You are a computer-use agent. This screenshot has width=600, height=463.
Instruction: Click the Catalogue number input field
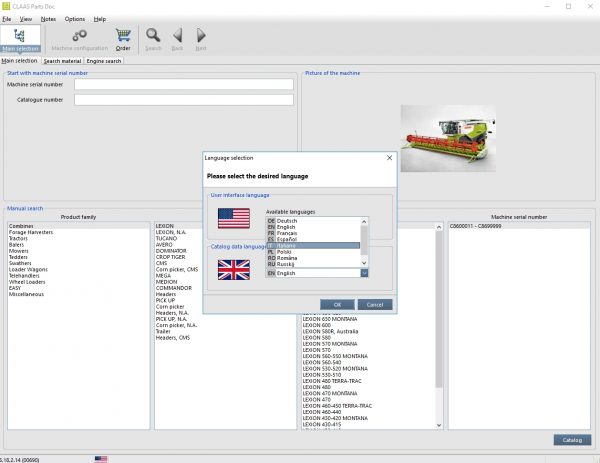pos(184,99)
